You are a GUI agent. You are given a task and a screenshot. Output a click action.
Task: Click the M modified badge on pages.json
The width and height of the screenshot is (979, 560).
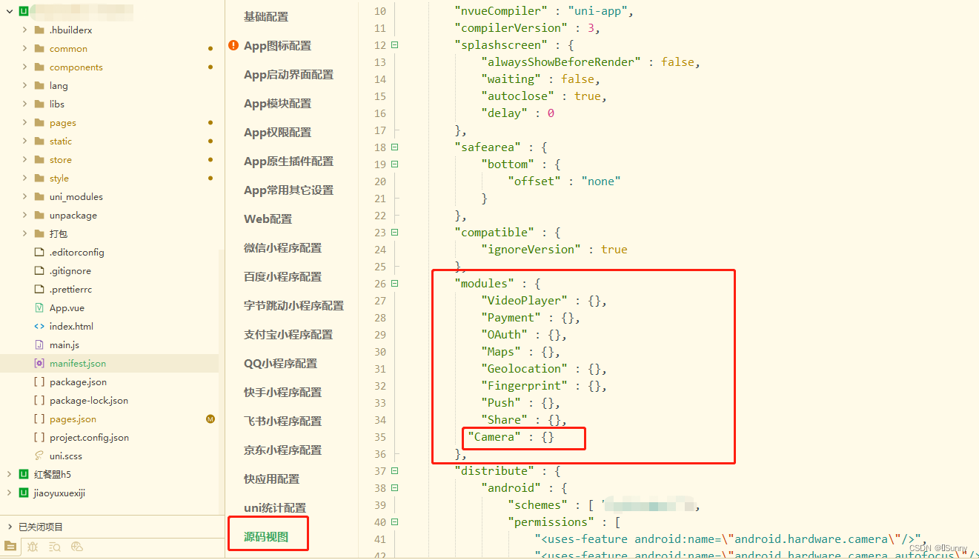coord(210,419)
